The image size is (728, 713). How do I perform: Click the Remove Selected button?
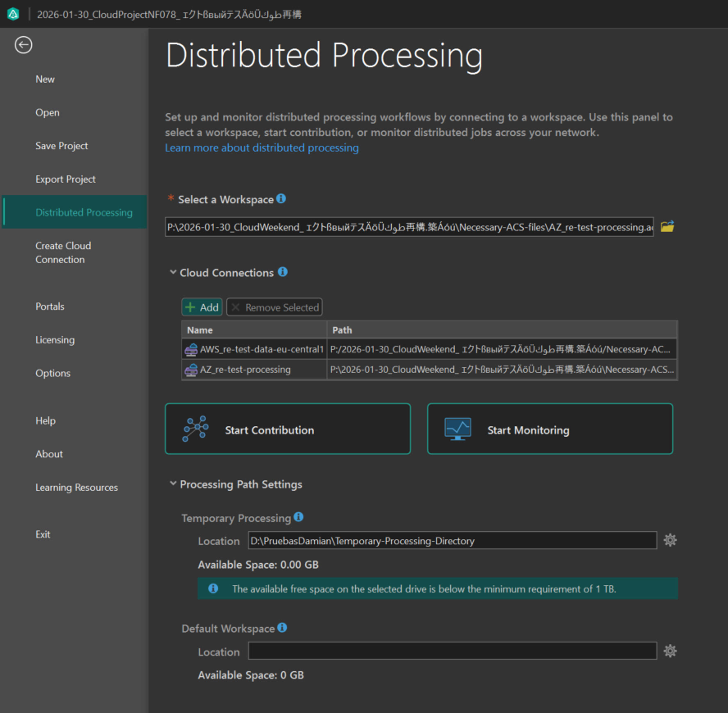click(275, 307)
